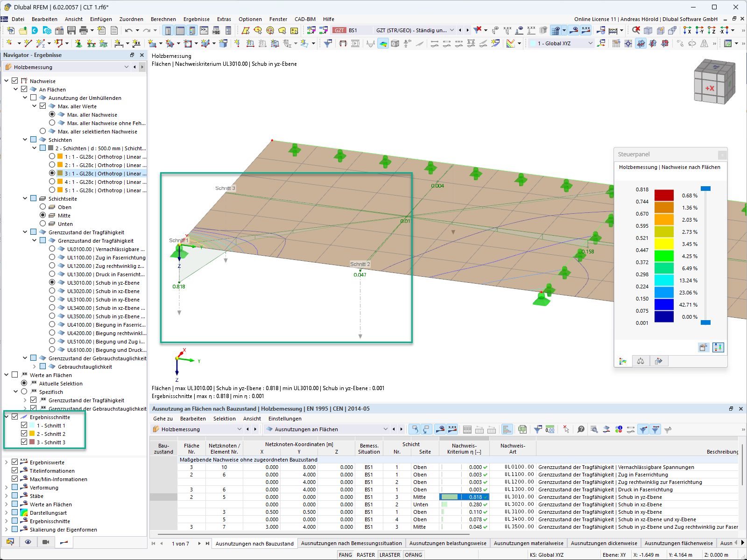Click the Selektion menu in results panel
This screenshot has height=560, width=747.
click(224, 419)
